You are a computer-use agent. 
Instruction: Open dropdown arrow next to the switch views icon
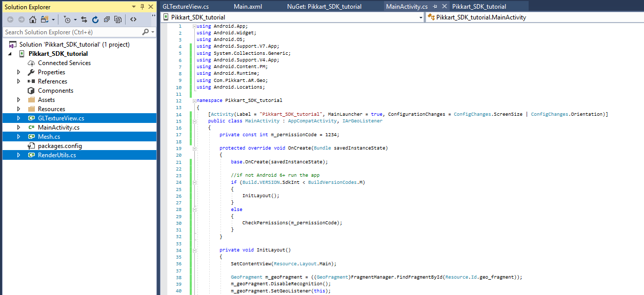[52, 19]
